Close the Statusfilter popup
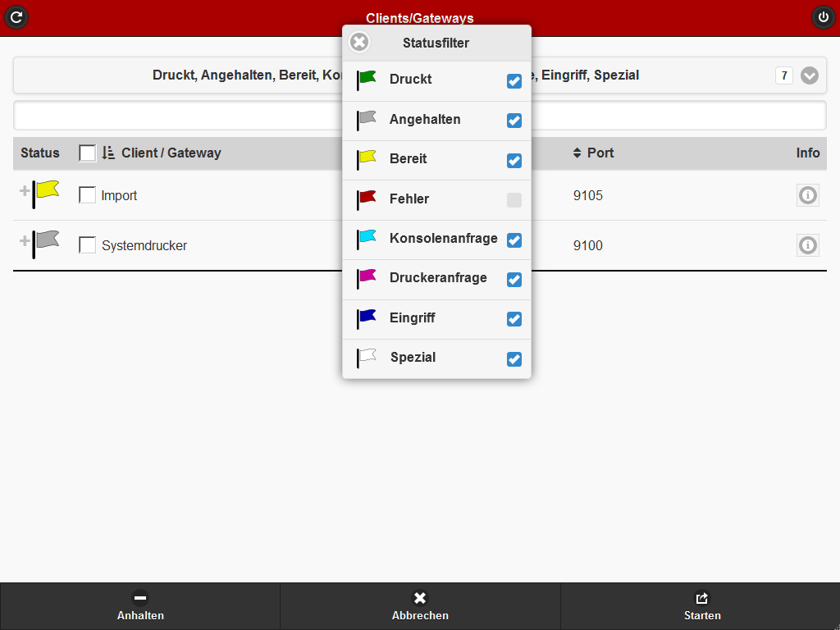840x630 pixels. (359, 43)
